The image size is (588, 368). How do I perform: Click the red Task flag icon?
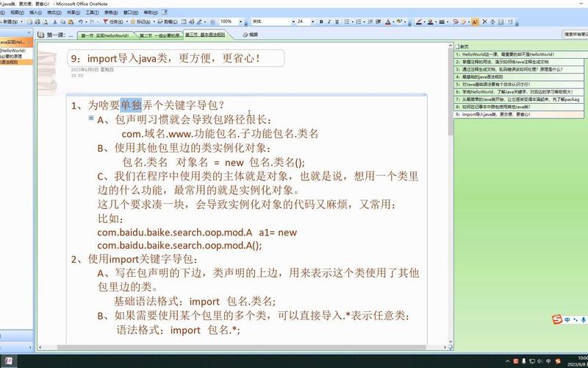105,21
